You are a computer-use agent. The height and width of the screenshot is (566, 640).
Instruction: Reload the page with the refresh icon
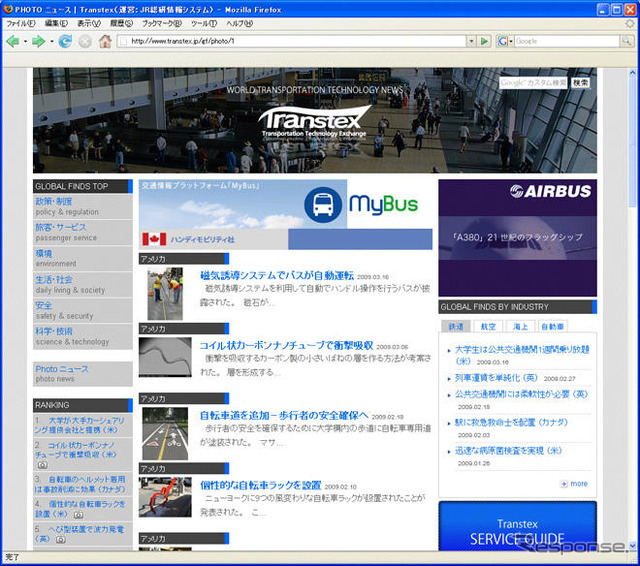tap(65, 41)
